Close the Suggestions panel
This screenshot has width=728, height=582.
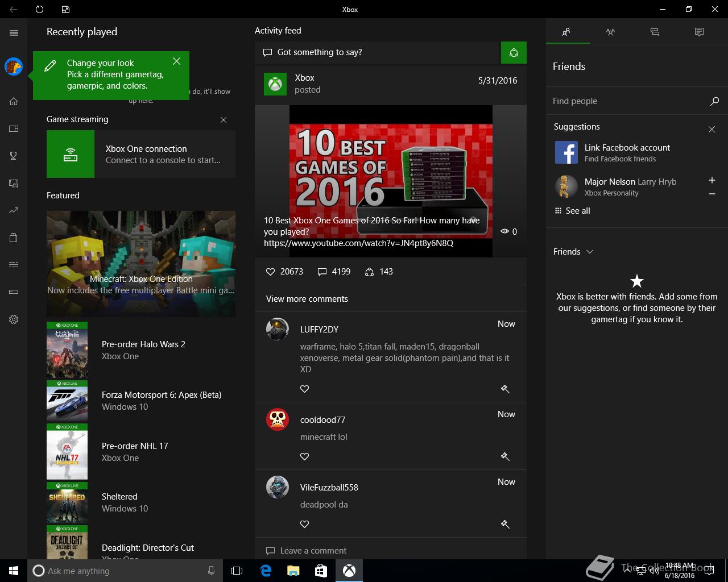click(712, 130)
